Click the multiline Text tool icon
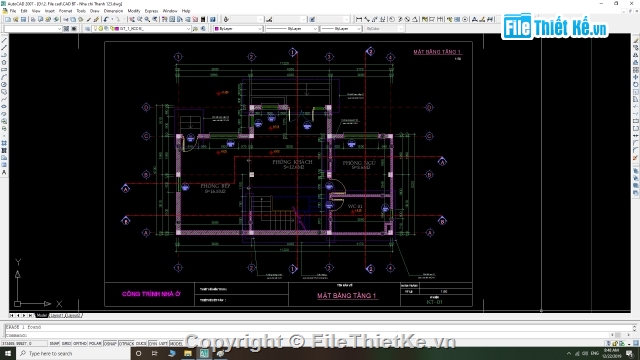640x360 pixels. coord(4,173)
